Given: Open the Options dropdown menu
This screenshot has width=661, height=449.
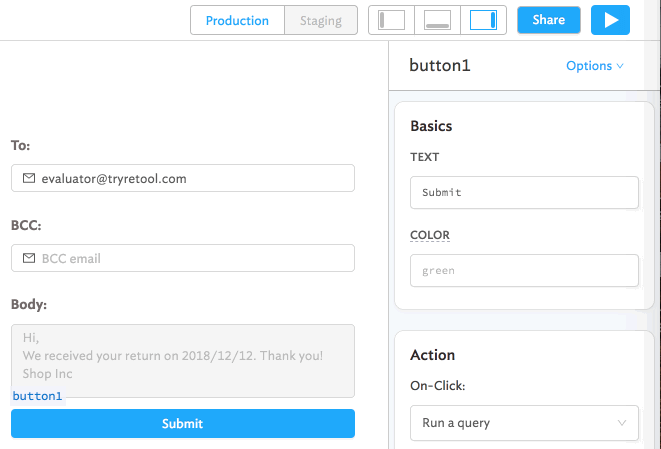Looking at the screenshot, I should [594, 66].
